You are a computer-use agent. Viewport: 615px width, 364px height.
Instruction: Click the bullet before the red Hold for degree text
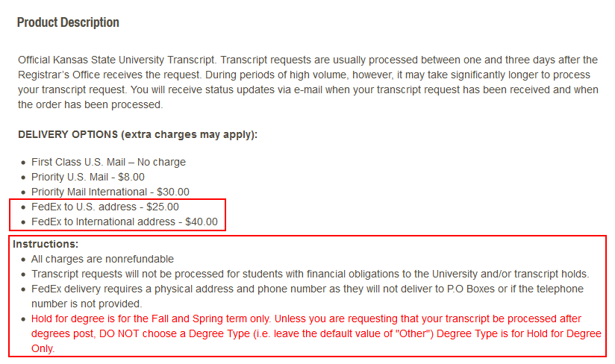(x=24, y=319)
